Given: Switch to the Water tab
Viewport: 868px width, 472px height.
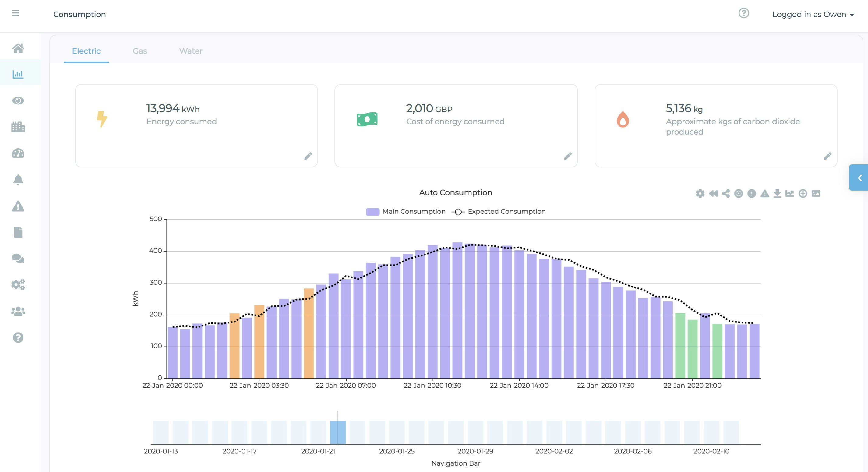Looking at the screenshot, I should click(191, 51).
